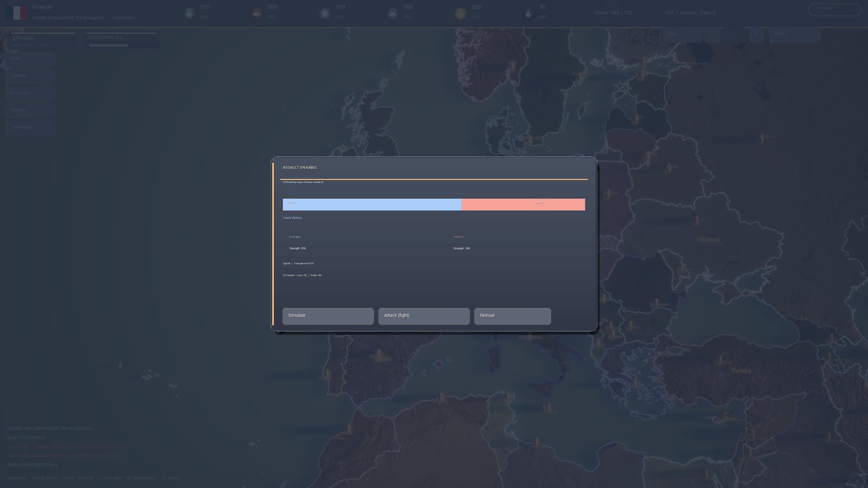Screen dimensions: 868x488
Task: Click the Simulate battle button
Action: point(328,316)
